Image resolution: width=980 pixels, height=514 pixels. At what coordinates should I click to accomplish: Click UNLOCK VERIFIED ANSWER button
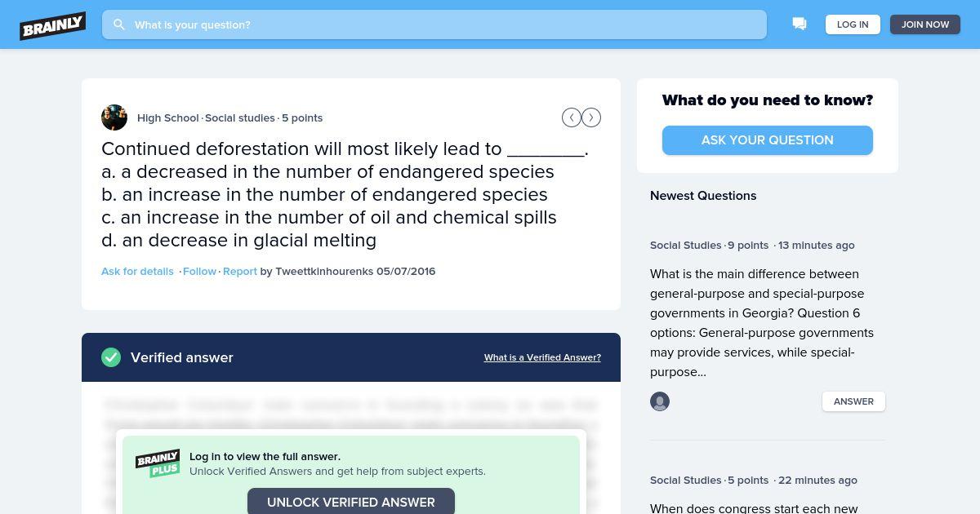pos(351,502)
